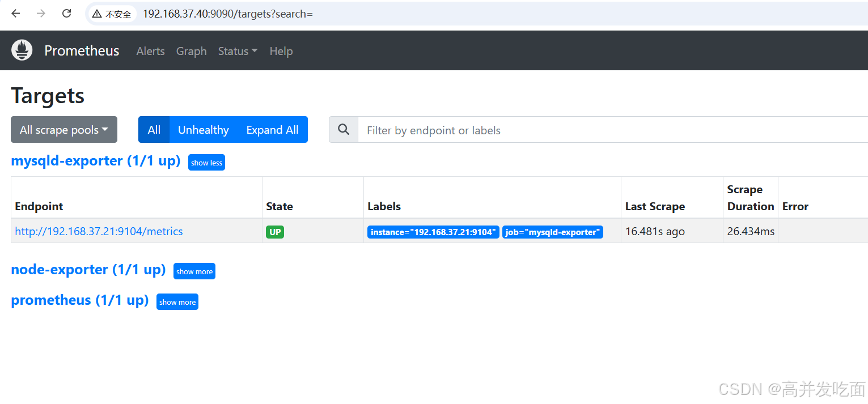This screenshot has width=868, height=404.
Task: Click the instance="192.168.37.21:9104" label badge
Action: [x=433, y=232]
